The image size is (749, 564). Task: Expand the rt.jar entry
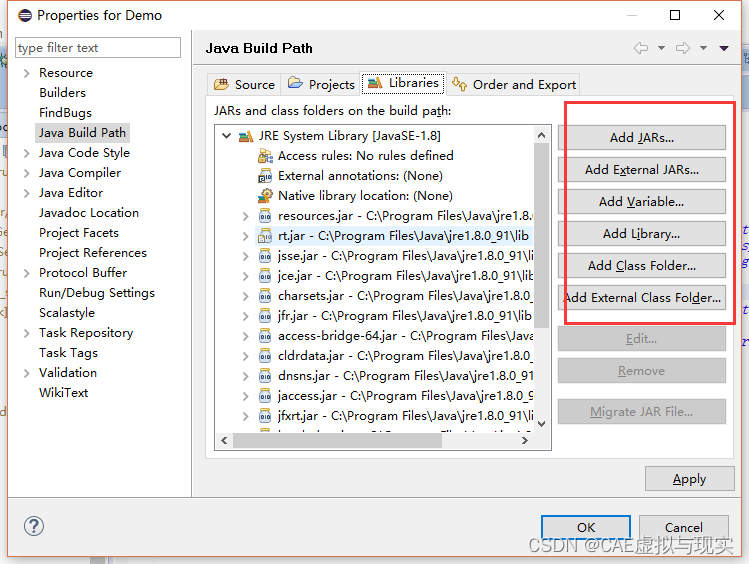(x=246, y=236)
